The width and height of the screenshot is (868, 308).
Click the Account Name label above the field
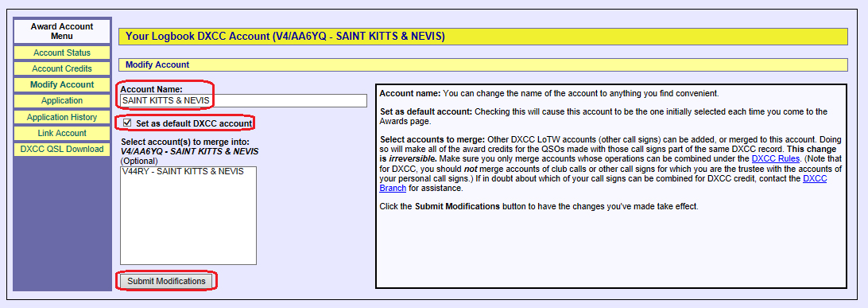click(x=151, y=89)
